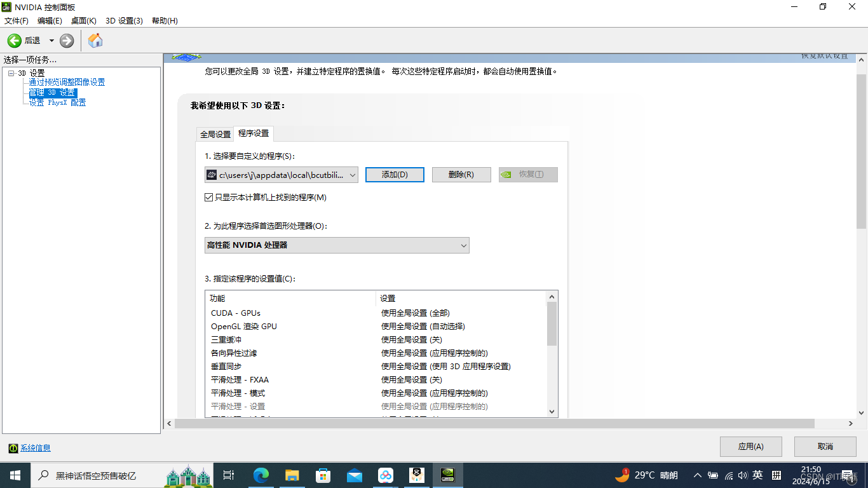Click the 设置 column header
This screenshot has width=868, height=488.
461,299
